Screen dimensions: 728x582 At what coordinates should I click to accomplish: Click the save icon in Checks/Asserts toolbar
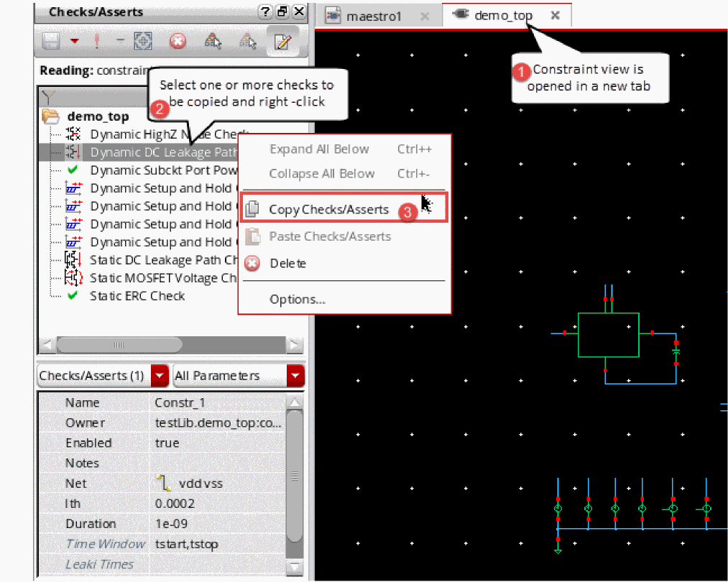(50, 41)
